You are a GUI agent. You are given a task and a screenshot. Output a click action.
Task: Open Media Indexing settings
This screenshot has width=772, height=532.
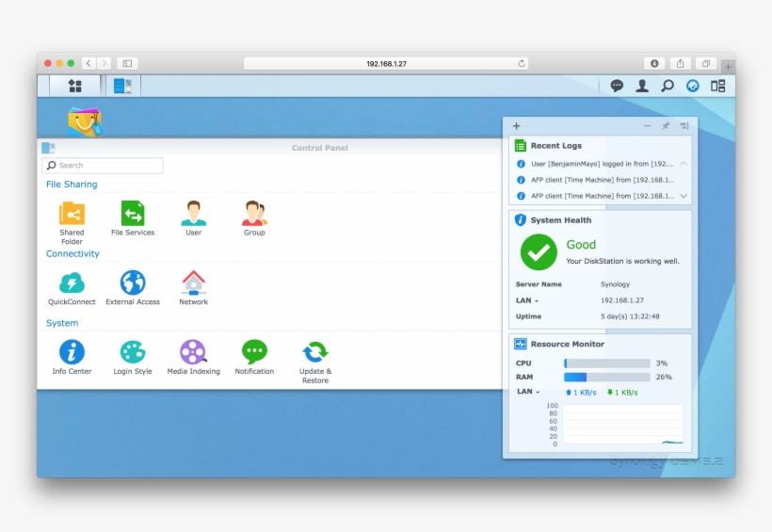click(194, 357)
